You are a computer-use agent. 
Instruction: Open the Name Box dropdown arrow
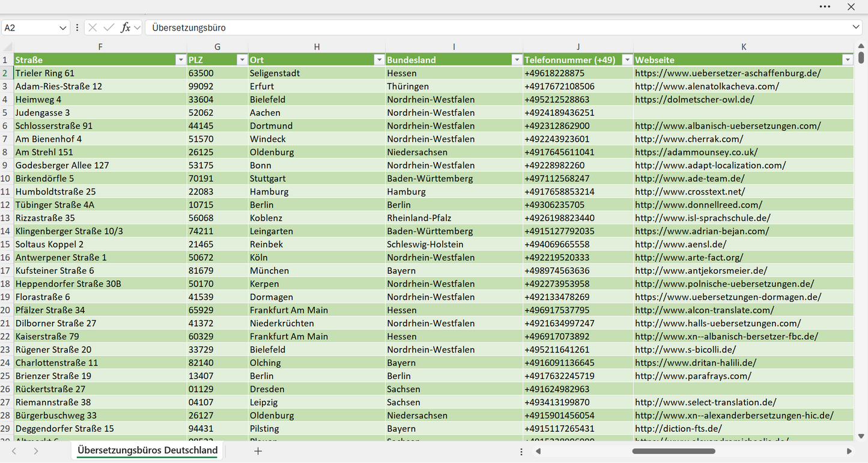click(x=63, y=28)
